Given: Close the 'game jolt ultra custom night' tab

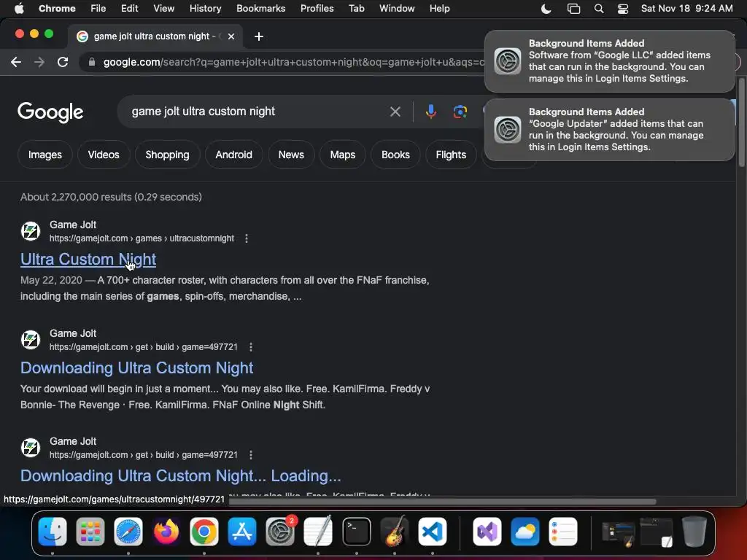Looking at the screenshot, I should click(231, 36).
